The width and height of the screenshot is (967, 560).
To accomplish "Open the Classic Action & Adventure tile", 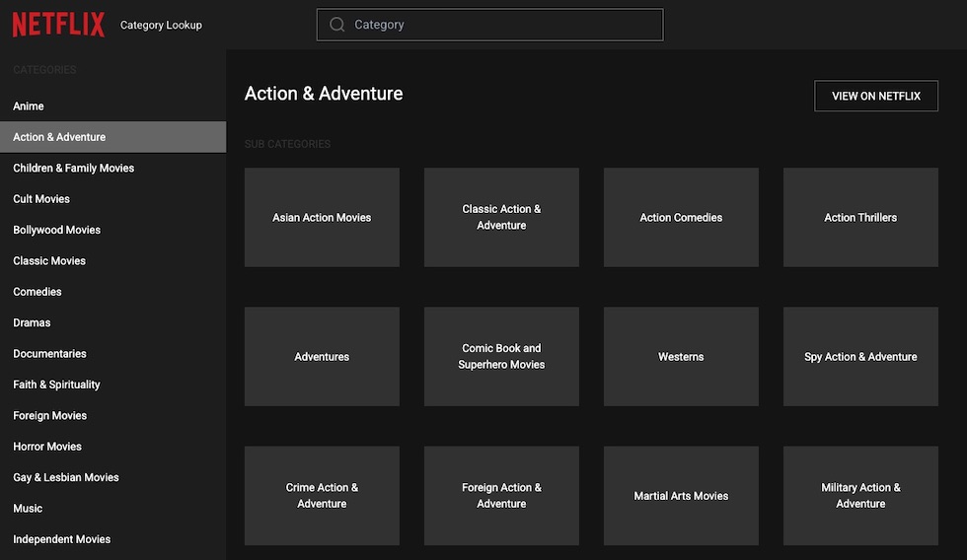I will (501, 218).
